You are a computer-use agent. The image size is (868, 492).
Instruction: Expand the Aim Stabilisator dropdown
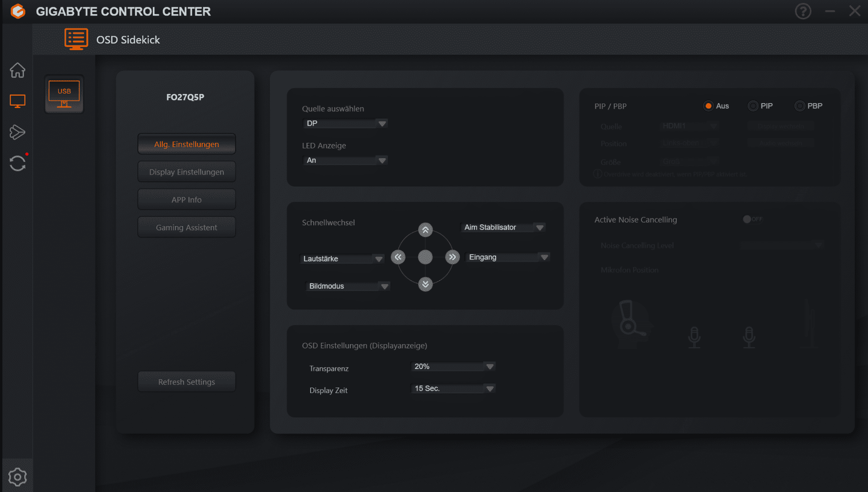[503, 227]
